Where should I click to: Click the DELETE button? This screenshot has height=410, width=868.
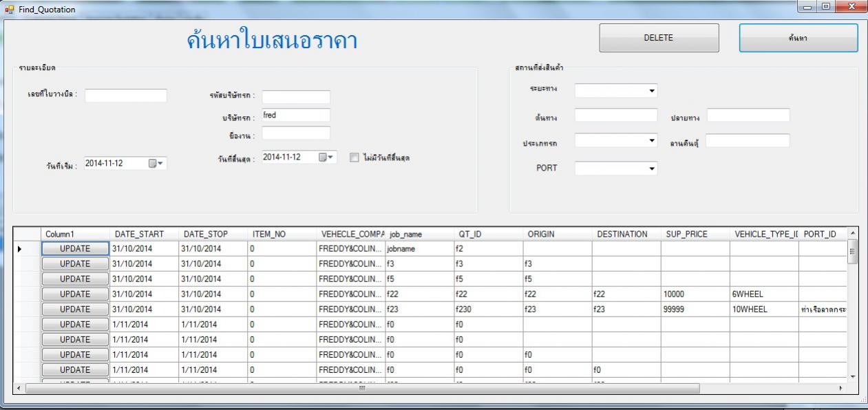659,39
